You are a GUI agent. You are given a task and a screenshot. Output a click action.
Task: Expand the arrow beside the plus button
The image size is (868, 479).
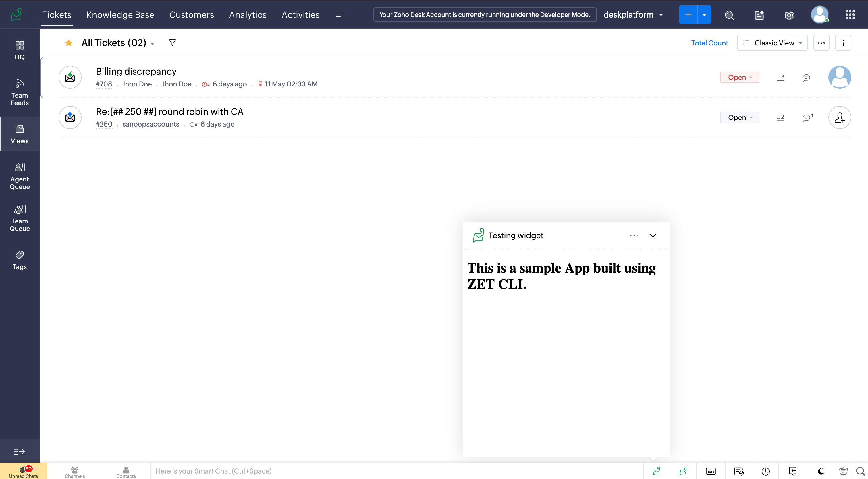click(x=704, y=14)
